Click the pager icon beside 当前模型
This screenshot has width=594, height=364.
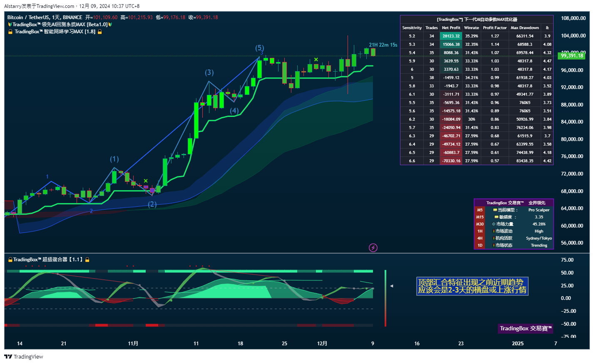tap(495, 210)
